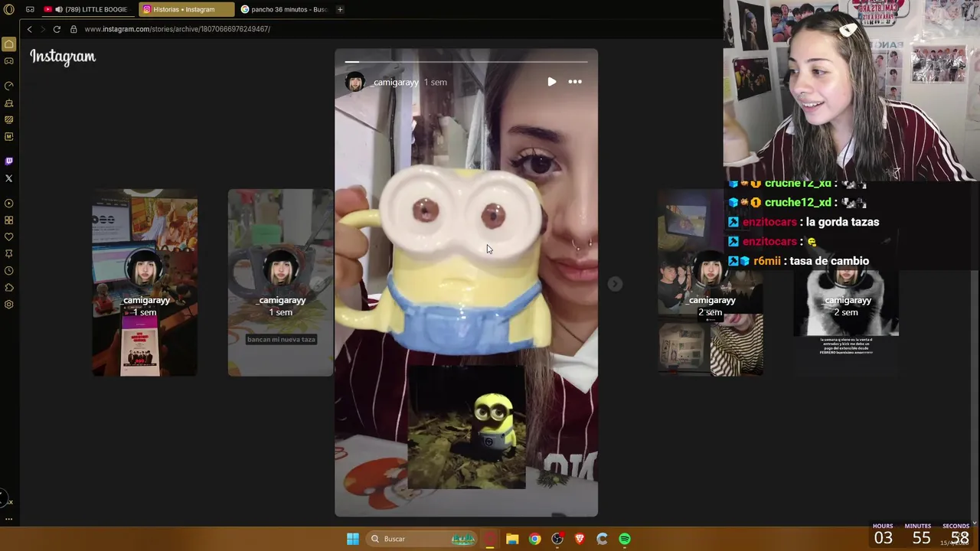Open the M-box icon in sidebar
Viewport: 980px width, 551px height.
coord(9,136)
